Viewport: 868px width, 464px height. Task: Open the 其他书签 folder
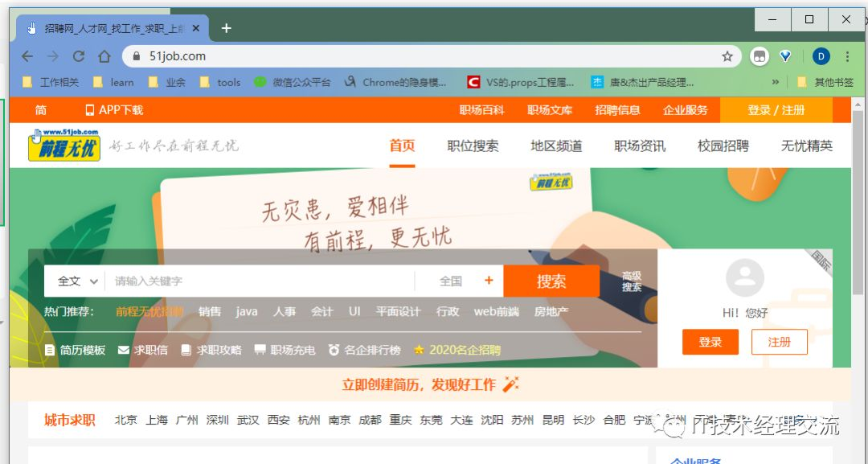825,83
